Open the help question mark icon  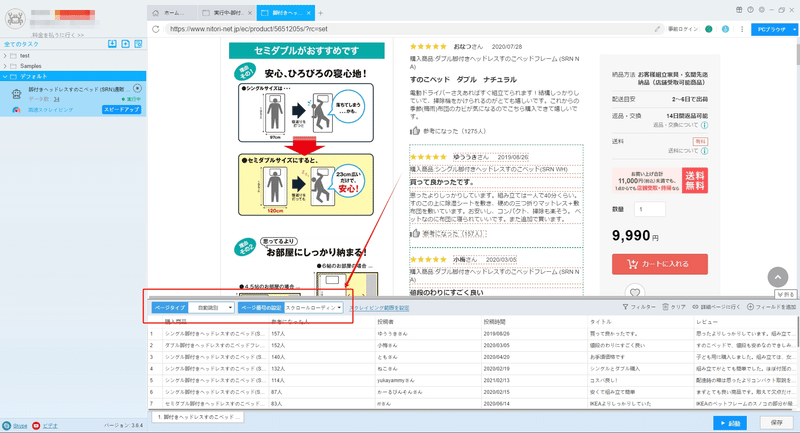pyautogui.click(x=751, y=10)
